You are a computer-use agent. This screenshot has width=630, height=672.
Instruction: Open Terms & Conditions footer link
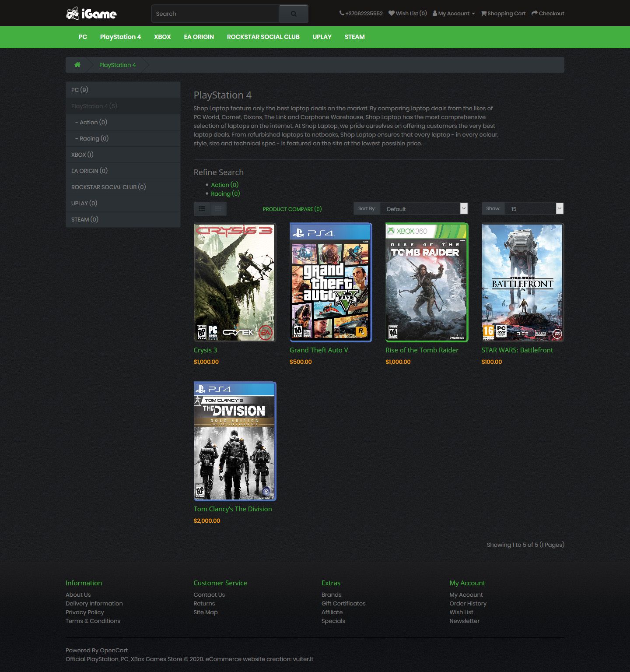tap(93, 621)
